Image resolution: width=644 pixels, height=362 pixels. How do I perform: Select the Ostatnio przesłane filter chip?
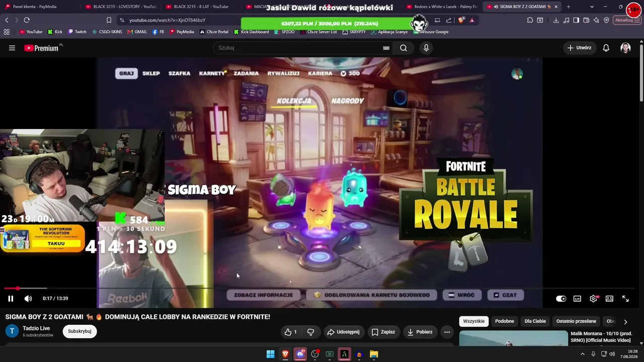(576, 321)
